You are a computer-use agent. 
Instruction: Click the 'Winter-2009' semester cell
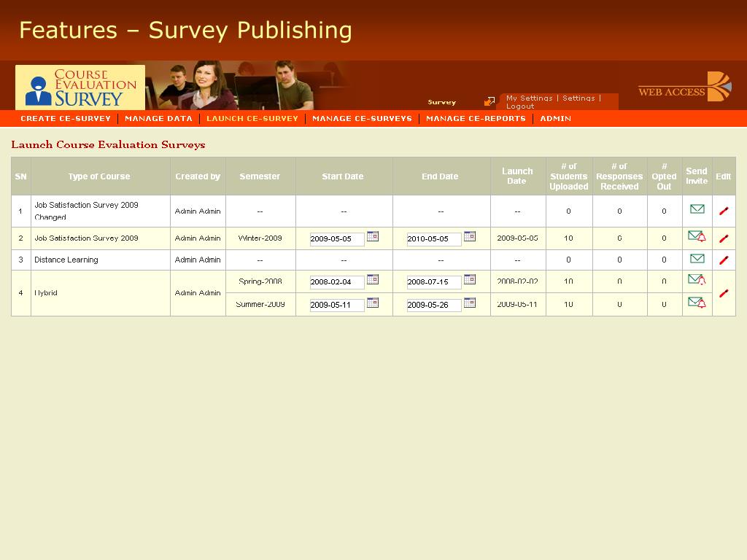[260, 238]
